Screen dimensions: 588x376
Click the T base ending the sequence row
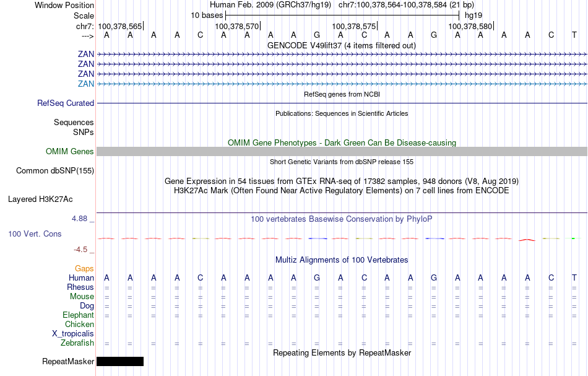point(574,35)
